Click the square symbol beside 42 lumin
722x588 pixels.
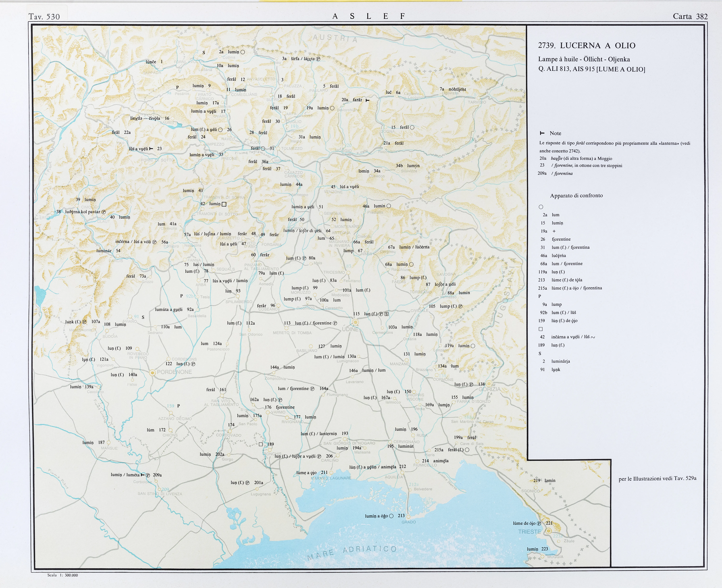224,204
